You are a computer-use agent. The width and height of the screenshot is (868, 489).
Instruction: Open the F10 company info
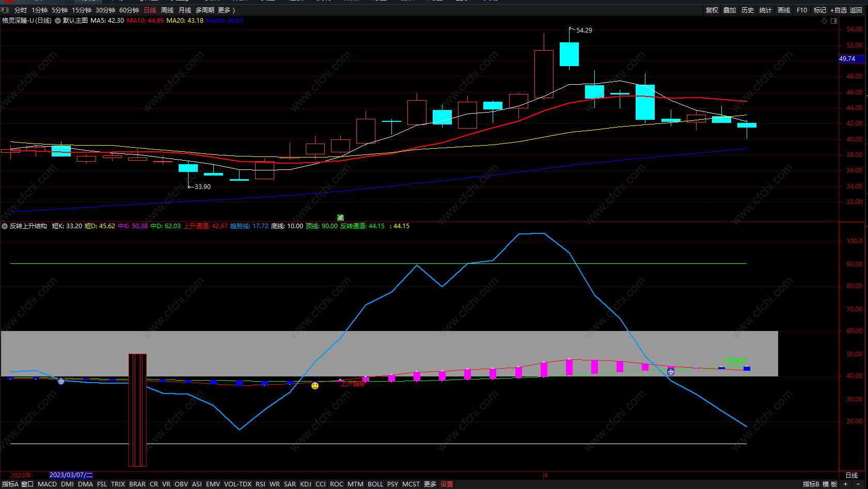pyautogui.click(x=802, y=10)
